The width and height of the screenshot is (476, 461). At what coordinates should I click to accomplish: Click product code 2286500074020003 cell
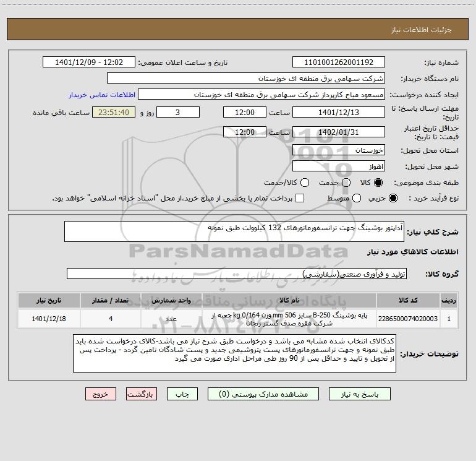click(408, 319)
